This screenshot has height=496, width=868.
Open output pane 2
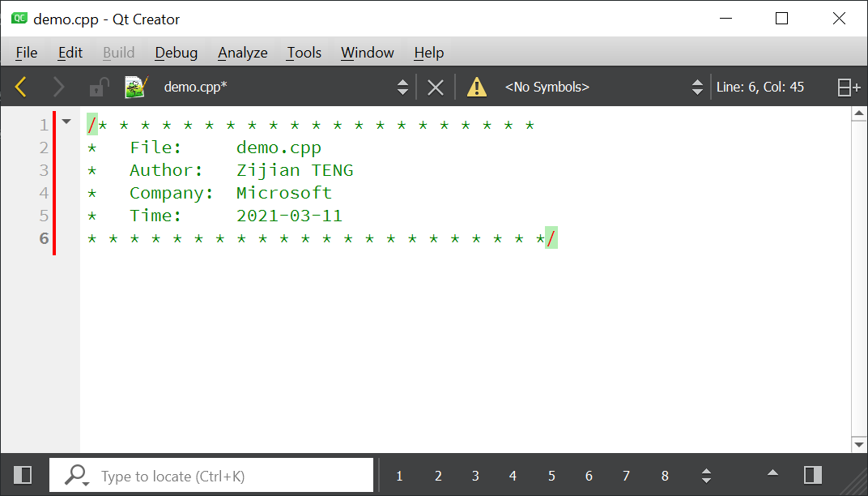(438, 476)
